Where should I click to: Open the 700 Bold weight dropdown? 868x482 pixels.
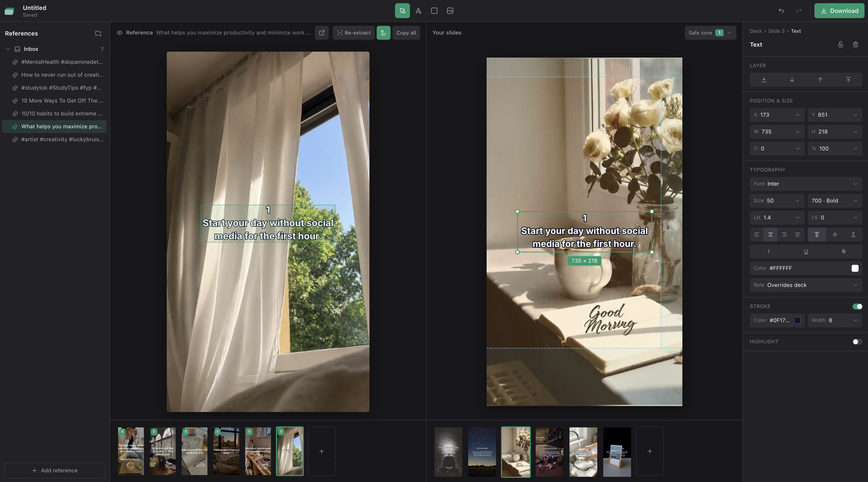coord(835,201)
